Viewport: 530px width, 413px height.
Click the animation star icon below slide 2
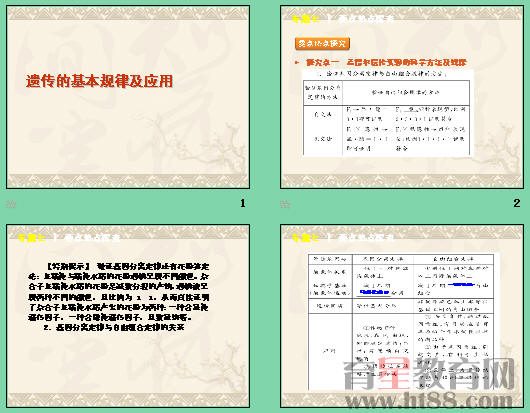pyautogui.click(x=285, y=204)
